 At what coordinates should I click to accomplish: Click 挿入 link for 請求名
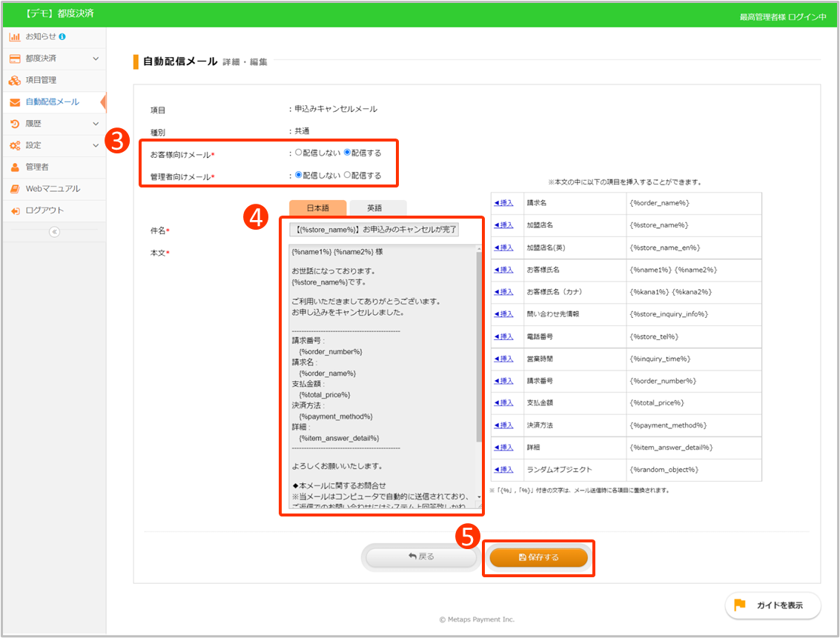(x=503, y=203)
